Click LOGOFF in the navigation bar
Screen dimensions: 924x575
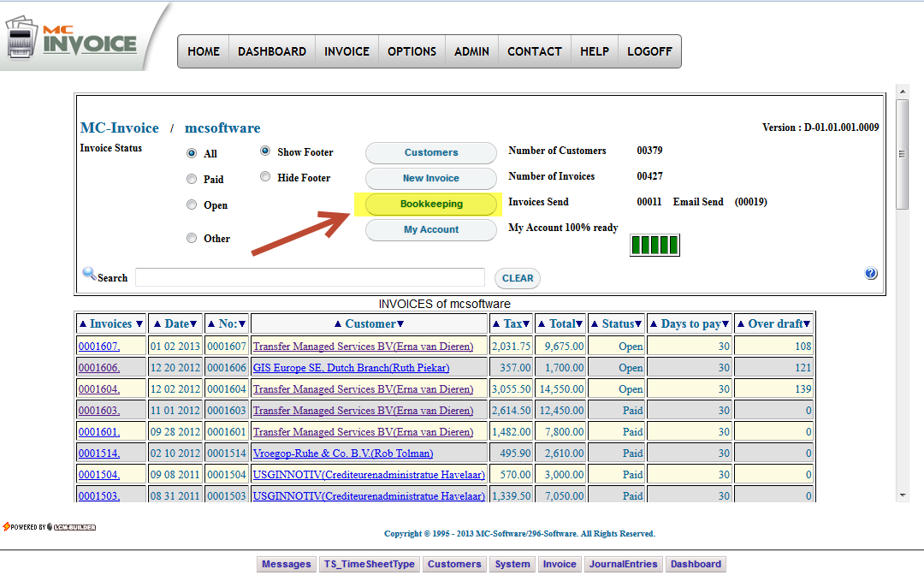click(650, 51)
